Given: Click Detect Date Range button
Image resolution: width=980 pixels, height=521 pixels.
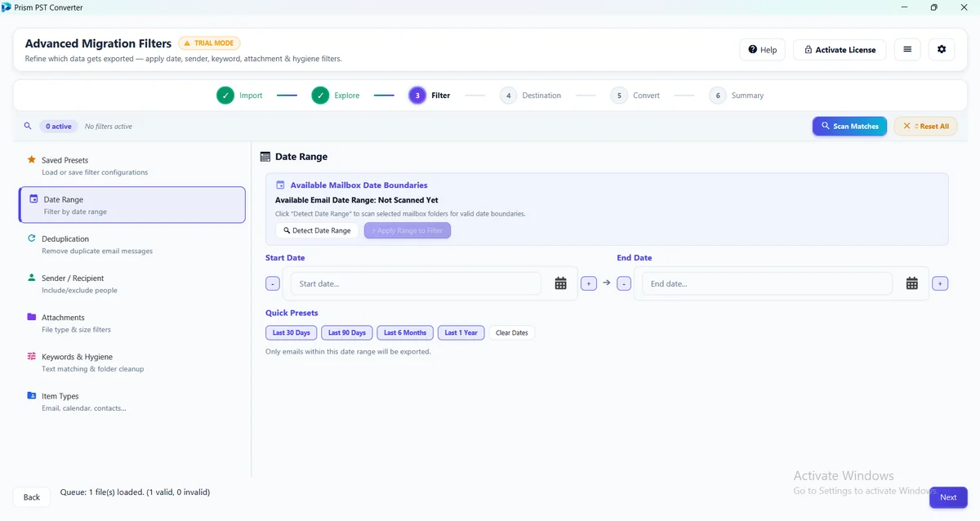Looking at the screenshot, I should 317,230.
